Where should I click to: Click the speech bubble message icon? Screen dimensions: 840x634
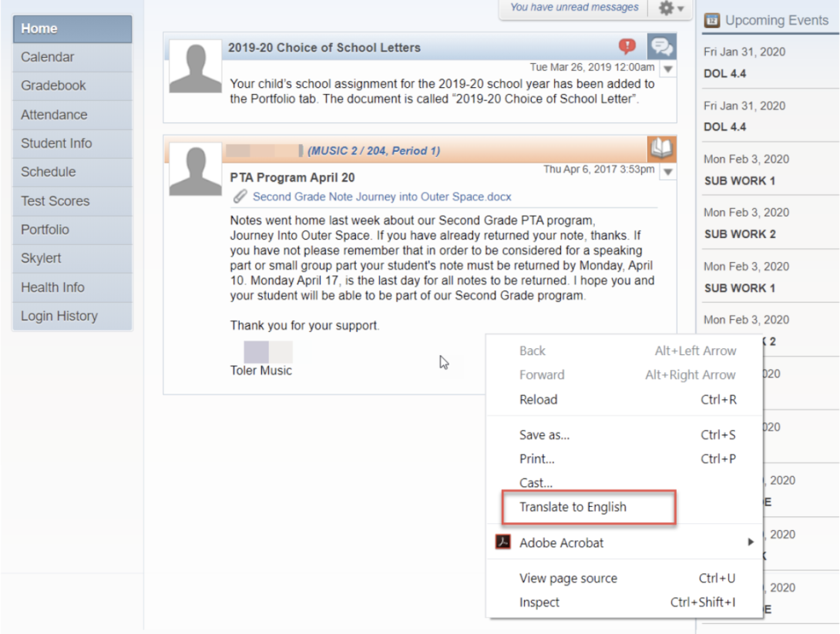click(661, 47)
